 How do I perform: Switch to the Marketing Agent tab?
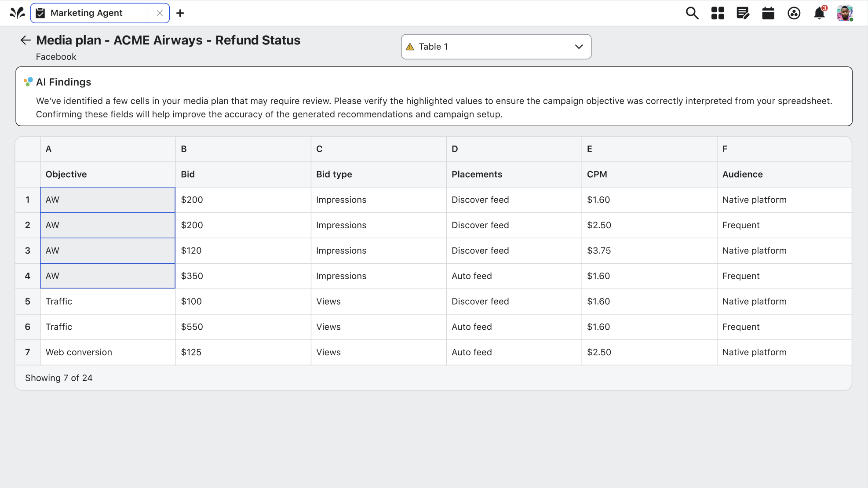pyautogui.click(x=100, y=13)
